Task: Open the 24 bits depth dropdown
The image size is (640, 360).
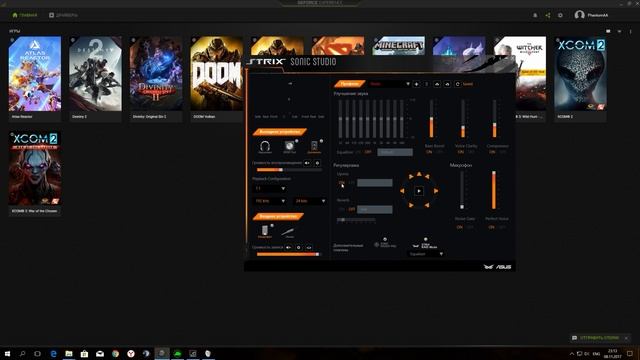Action: click(x=310, y=201)
